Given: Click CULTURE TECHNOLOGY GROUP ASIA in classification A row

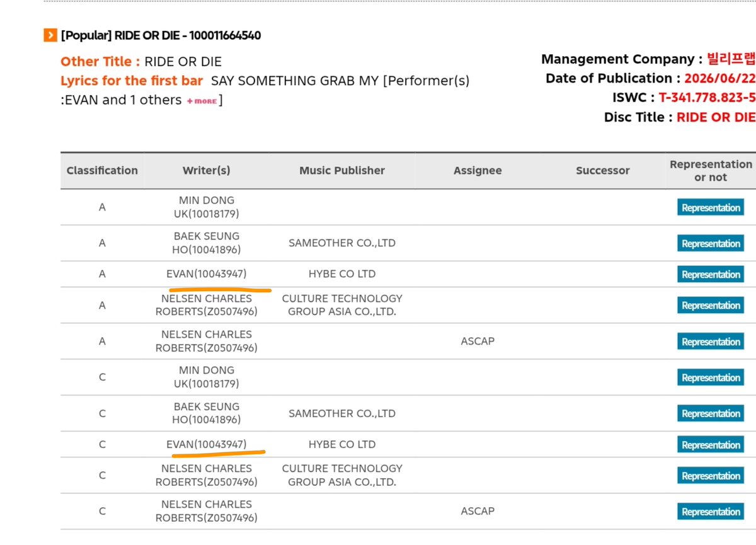Looking at the screenshot, I should [x=342, y=305].
